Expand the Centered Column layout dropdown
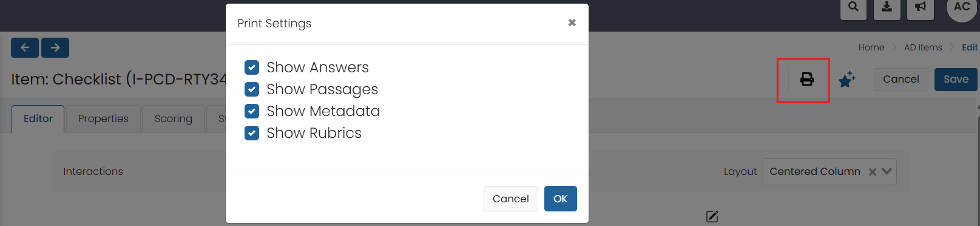This screenshot has width=980, height=226. coord(887,171)
